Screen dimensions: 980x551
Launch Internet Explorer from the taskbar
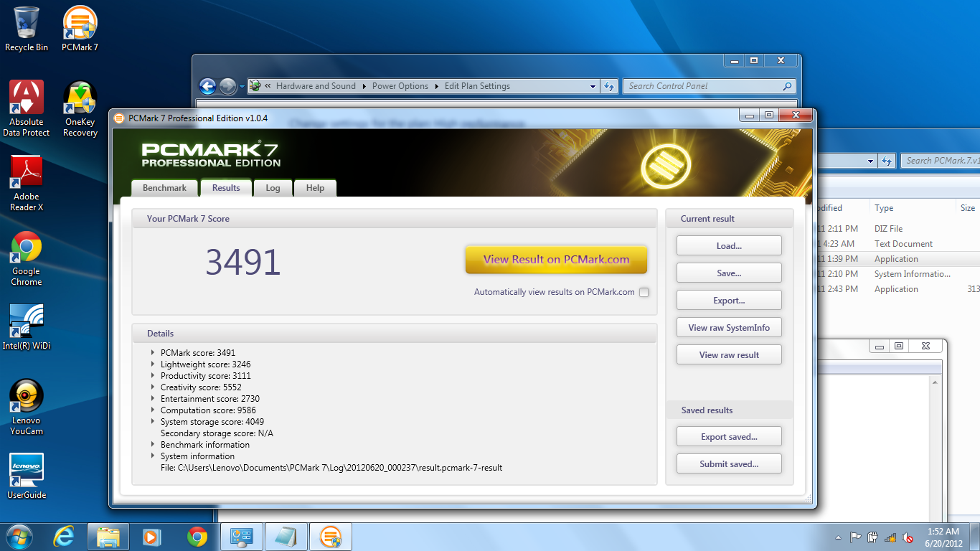(x=65, y=536)
